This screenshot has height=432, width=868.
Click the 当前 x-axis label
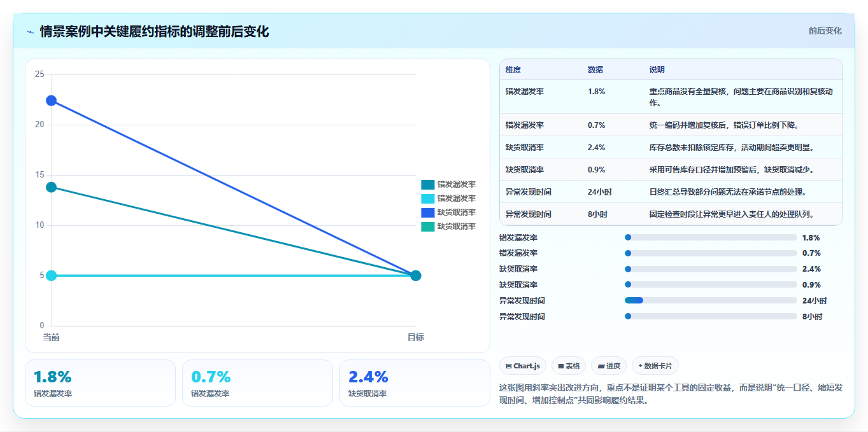[x=51, y=337]
